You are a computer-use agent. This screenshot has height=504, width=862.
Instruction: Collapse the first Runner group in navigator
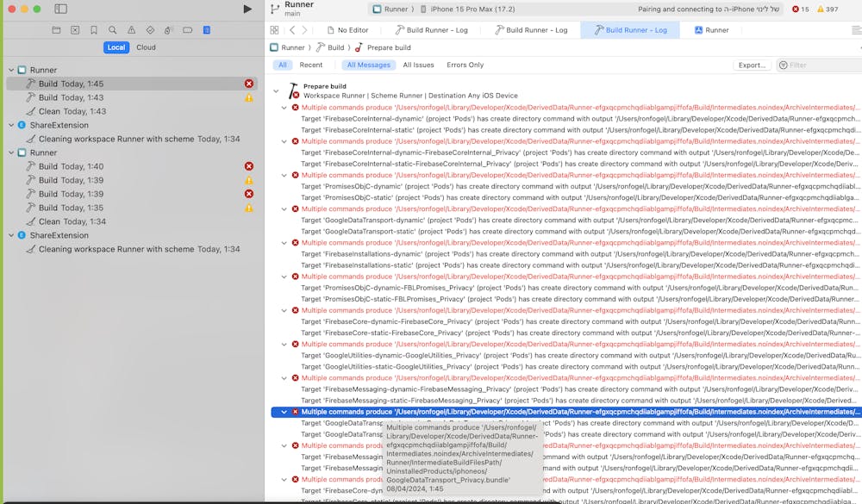(x=11, y=70)
